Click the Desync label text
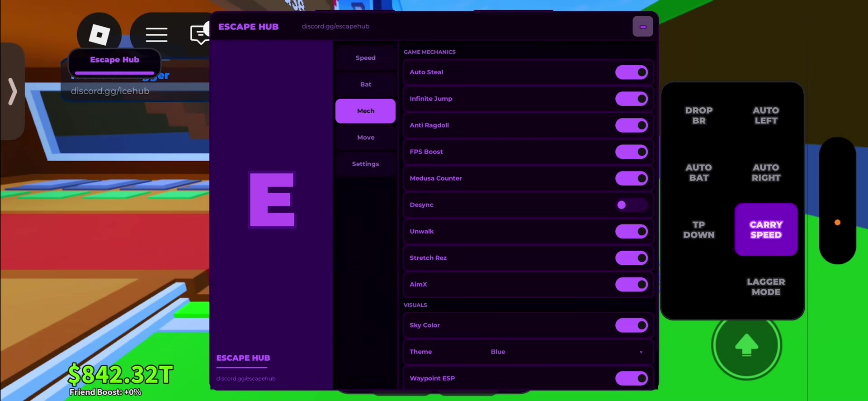This screenshot has height=401, width=868. click(x=421, y=205)
